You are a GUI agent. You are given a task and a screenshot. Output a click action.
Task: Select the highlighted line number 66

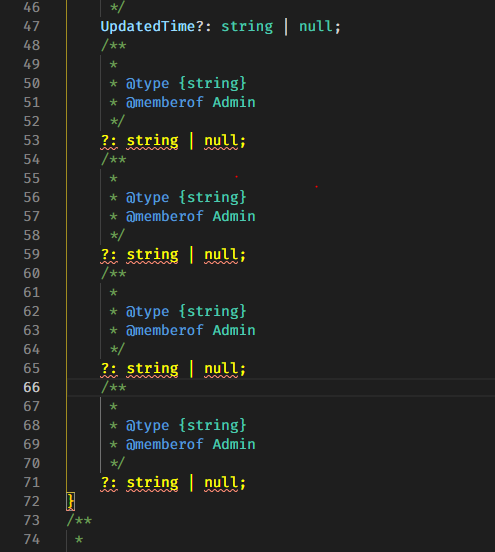pyautogui.click(x=32, y=388)
